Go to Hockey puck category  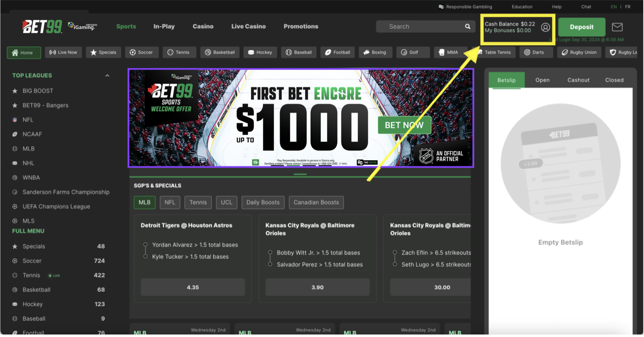click(260, 52)
